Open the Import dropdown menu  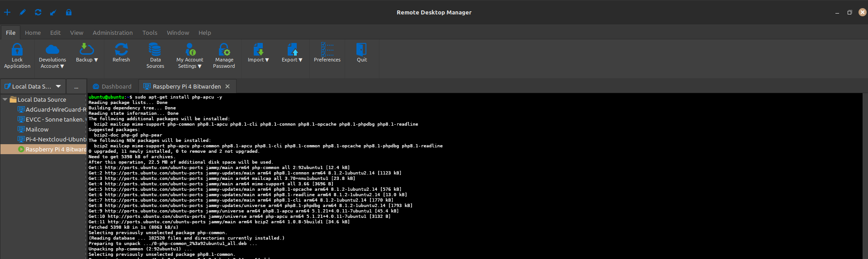258,60
